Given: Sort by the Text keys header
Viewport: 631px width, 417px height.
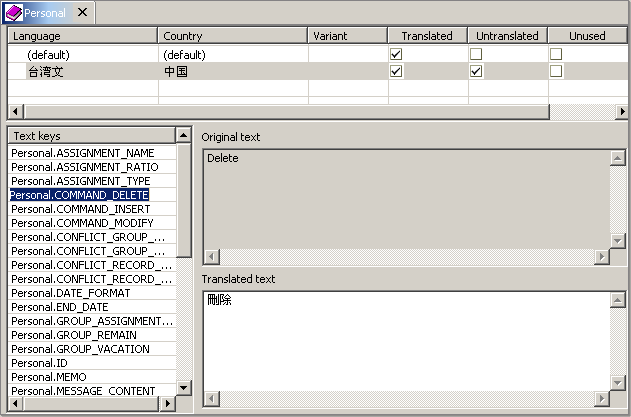Looking at the screenshot, I should pos(92,135).
